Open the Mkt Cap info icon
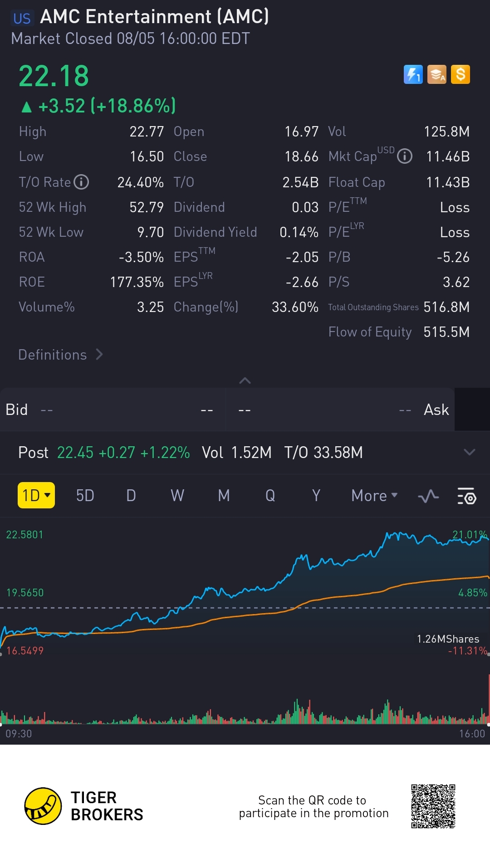490x868 pixels. coord(405,156)
